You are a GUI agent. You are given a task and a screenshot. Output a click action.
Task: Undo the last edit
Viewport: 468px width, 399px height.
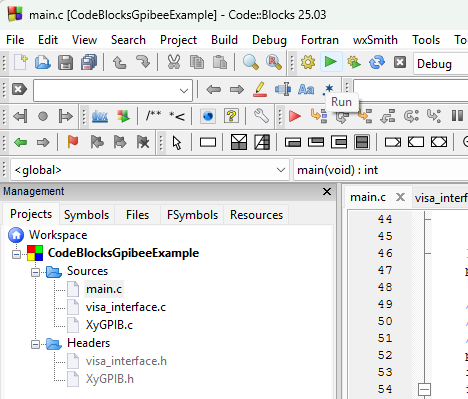pyautogui.click(x=119, y=62)
